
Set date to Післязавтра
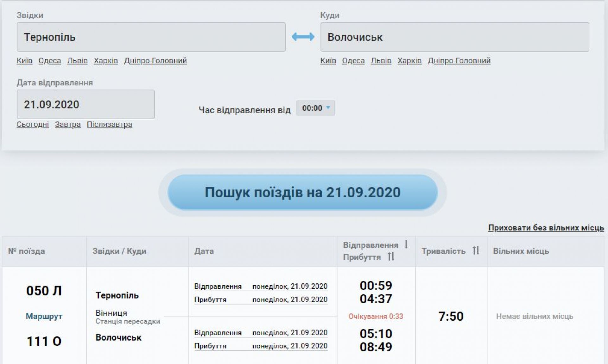click(109, 125)
